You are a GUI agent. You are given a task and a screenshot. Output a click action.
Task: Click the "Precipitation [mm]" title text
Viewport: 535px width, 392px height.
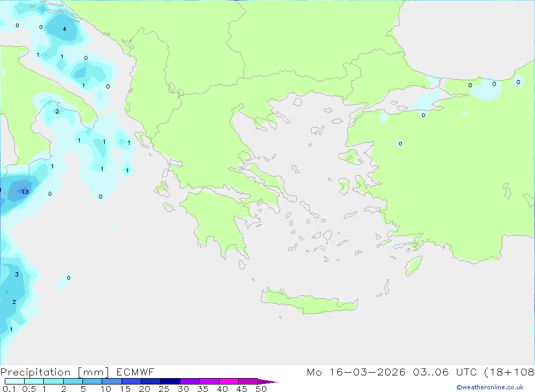55,372
